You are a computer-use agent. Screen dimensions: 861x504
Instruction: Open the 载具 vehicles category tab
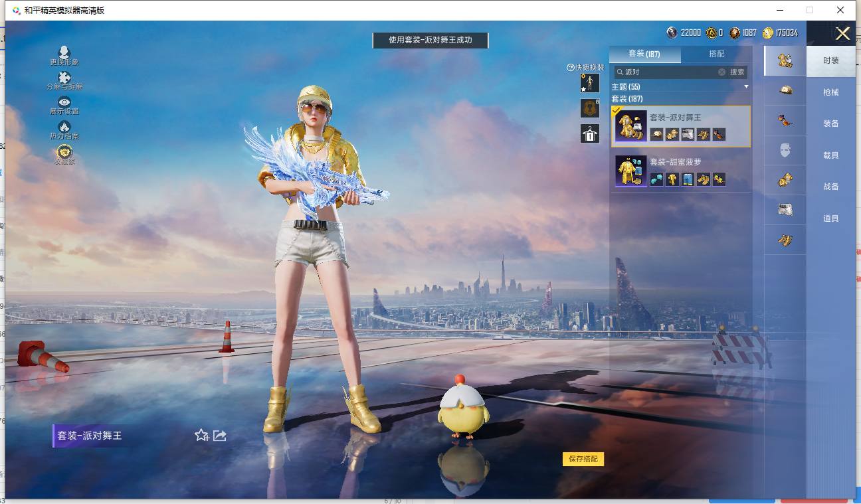coord(831,155)
